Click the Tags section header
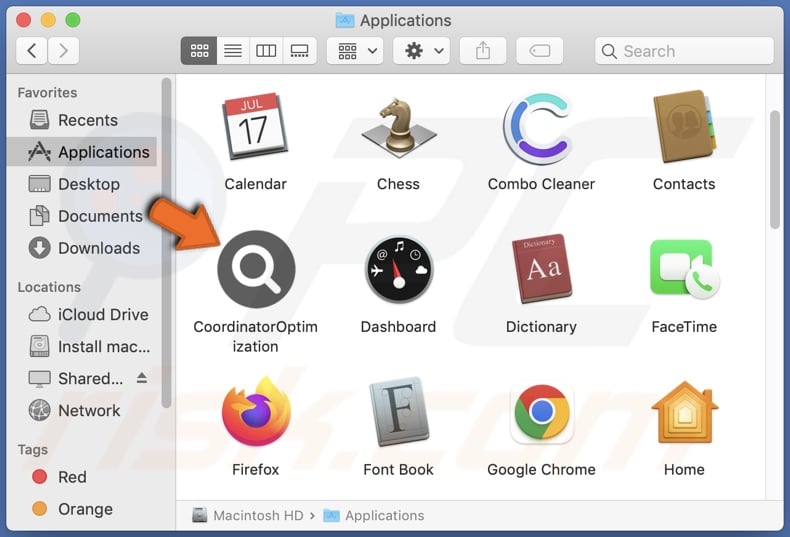790x537 pixels. (x=33, y=449)
